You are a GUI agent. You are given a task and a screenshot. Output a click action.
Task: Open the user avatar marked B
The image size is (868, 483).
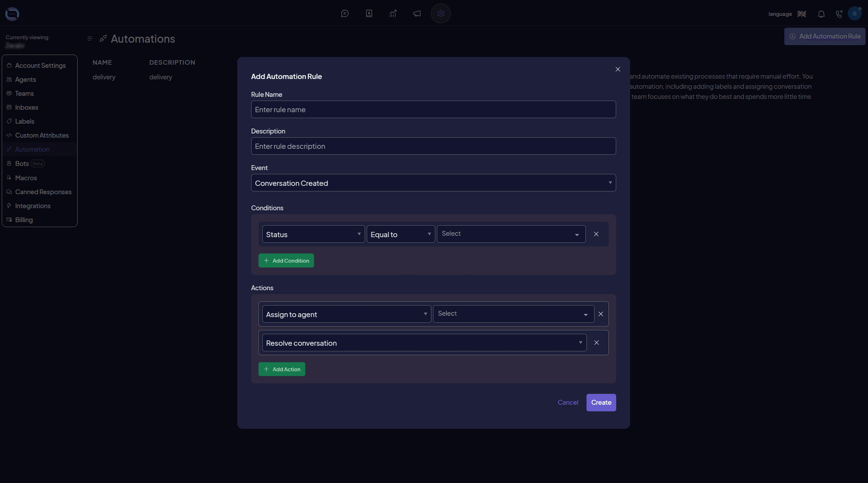[855, 14]
